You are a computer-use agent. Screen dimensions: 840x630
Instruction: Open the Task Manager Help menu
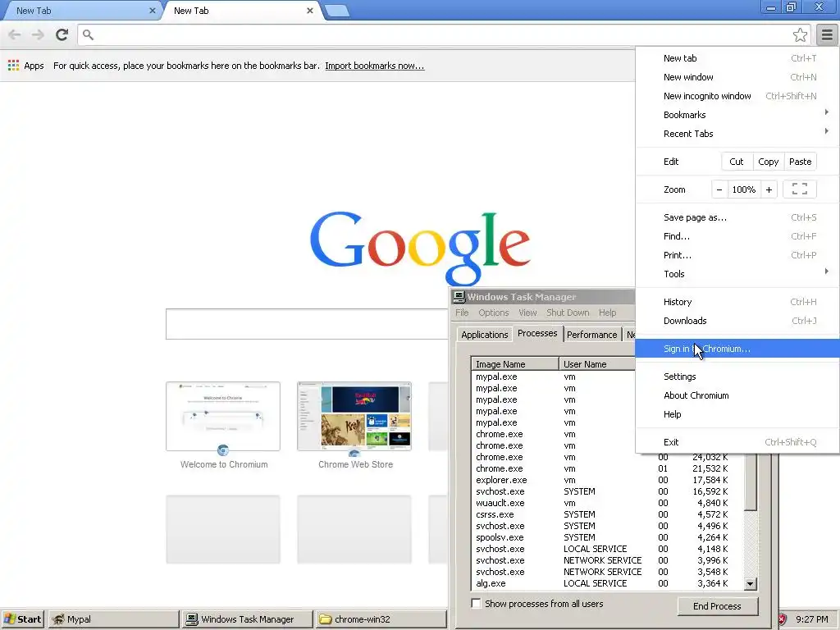pyautogui.click(x=608, y=313)
